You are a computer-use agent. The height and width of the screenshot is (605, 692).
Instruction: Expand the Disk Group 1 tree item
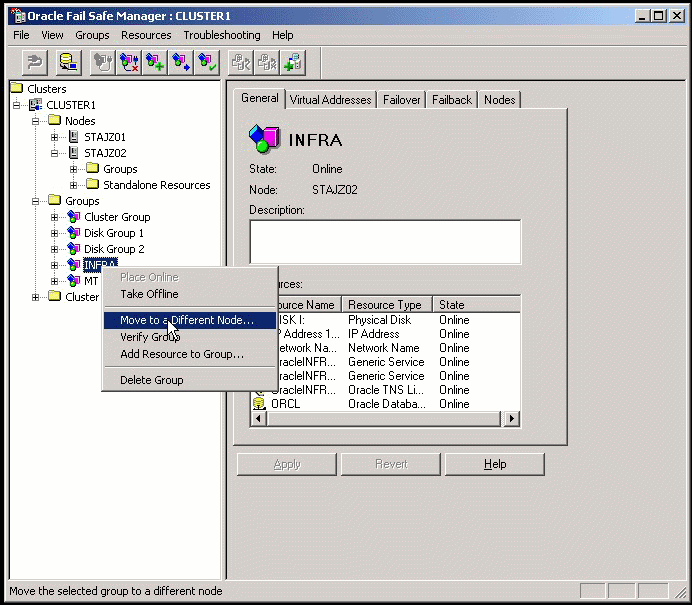click(54, 233)
